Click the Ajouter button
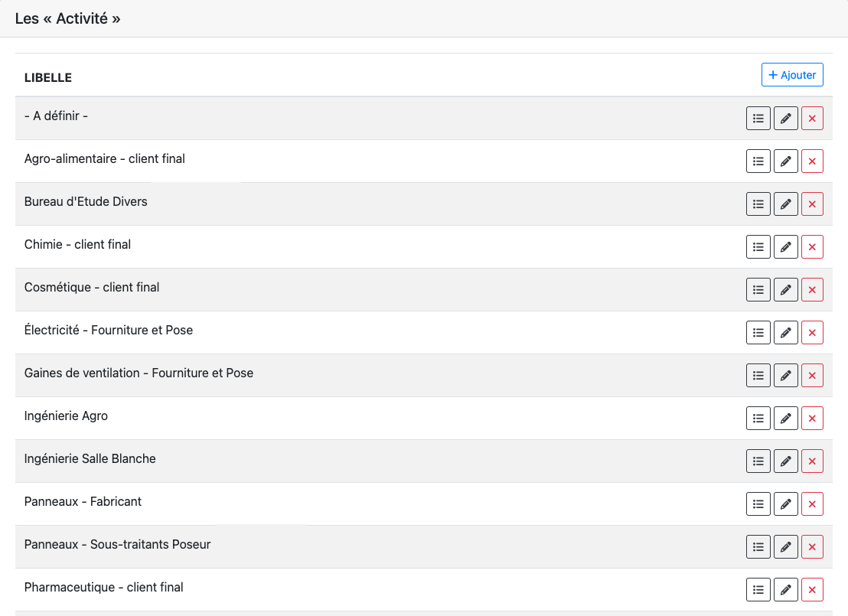Screen dimensions: 848x616 click(792, 75)
